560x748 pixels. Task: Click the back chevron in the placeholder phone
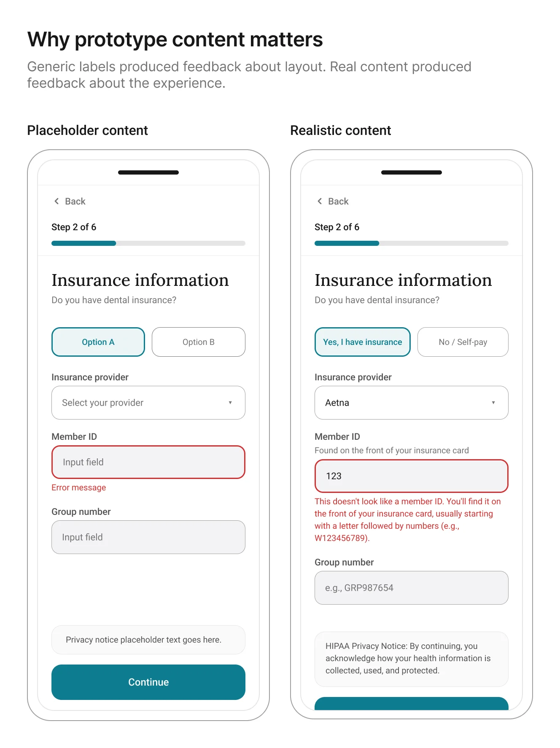click(57, 201)
